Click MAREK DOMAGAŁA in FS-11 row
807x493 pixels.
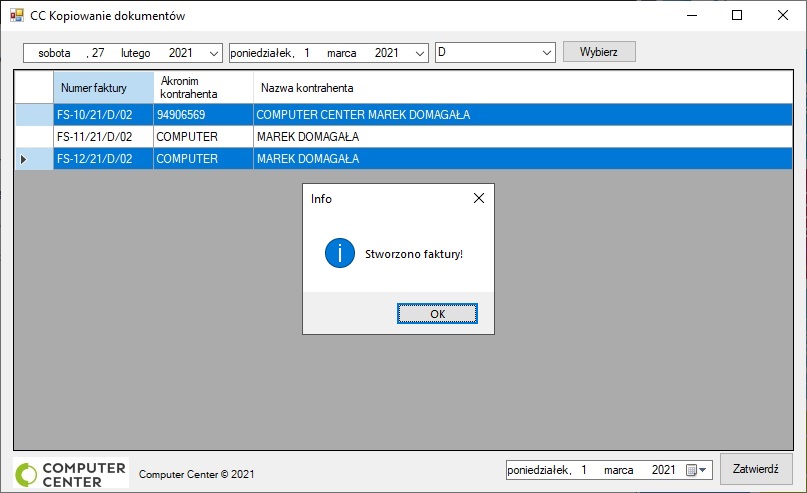coord(523,137)
